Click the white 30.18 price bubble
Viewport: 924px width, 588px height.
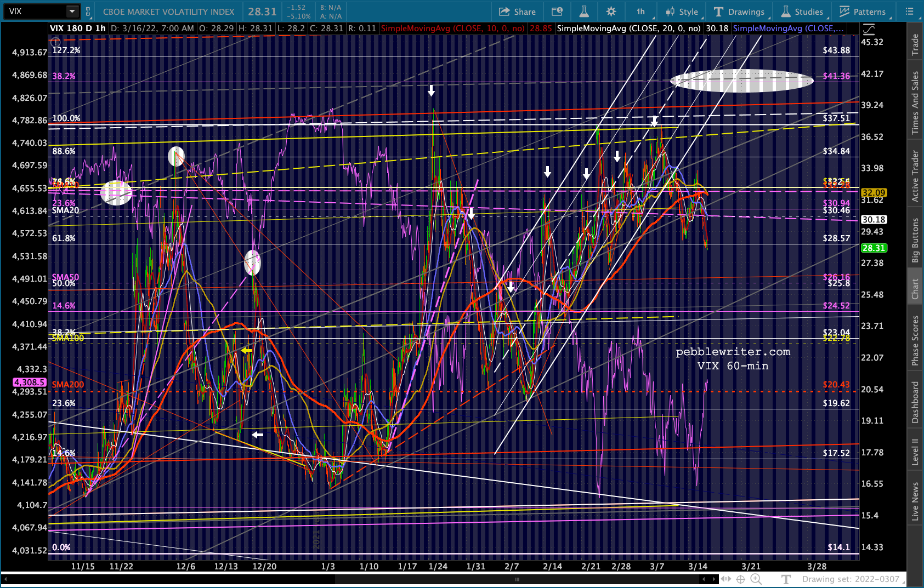coord(874,220)
